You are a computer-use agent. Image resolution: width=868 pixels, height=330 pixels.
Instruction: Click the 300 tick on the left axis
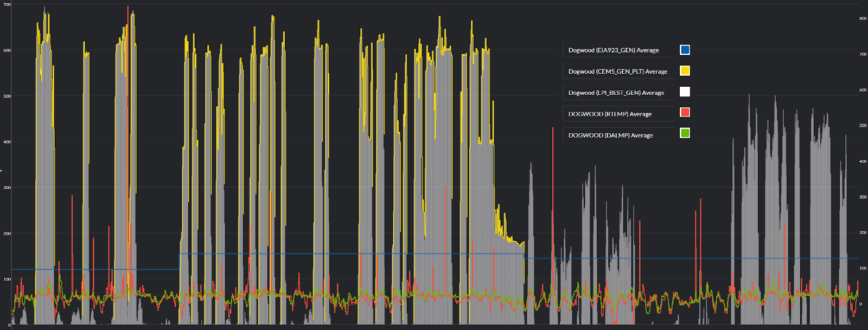click(x=7, y=188)
